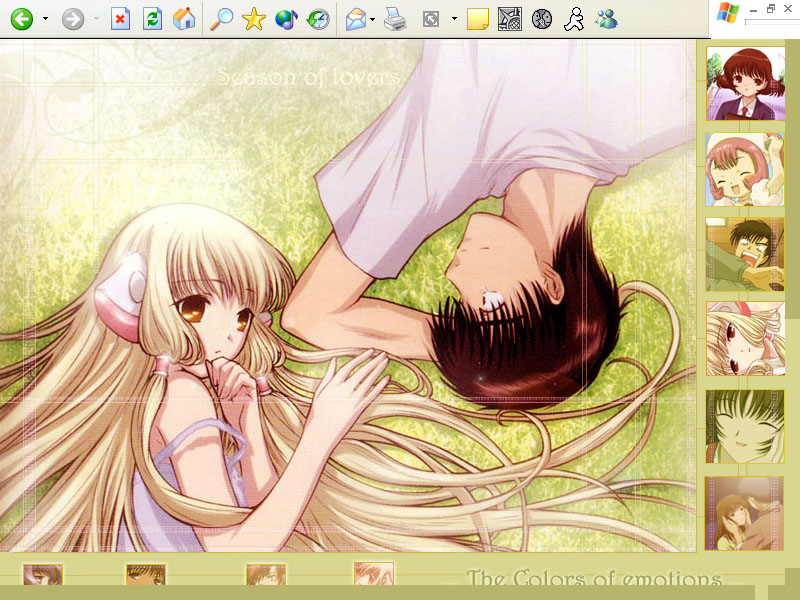Expand the Mail button dropdown arrow
The image size is (800, 600).
click(372, 19)
